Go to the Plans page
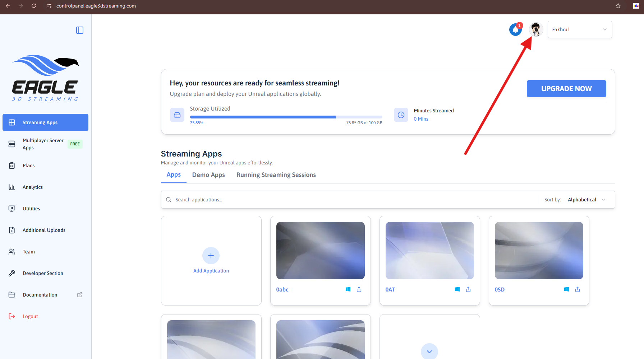This screenshot has width=644, height=359. (x=45, y=165)
